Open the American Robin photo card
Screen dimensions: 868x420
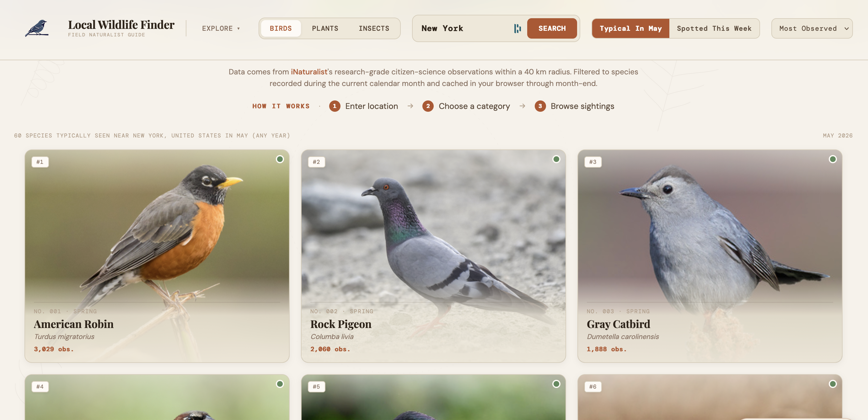tap(157, 256)
